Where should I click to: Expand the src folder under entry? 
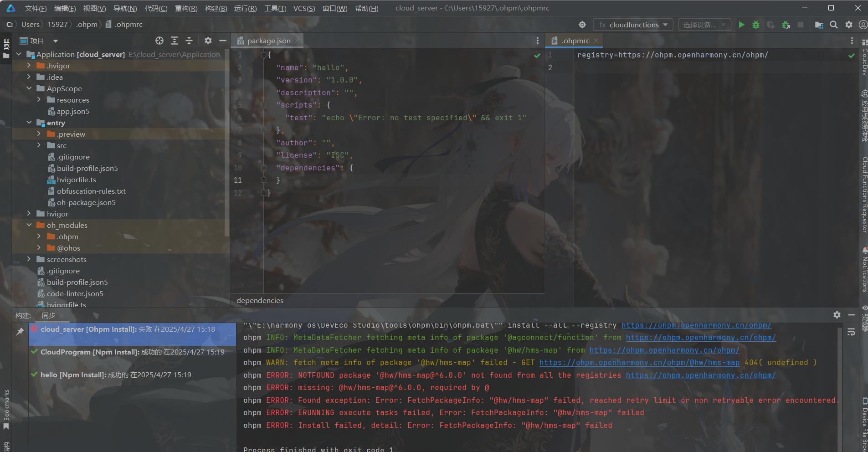click(x=39, y=145)
